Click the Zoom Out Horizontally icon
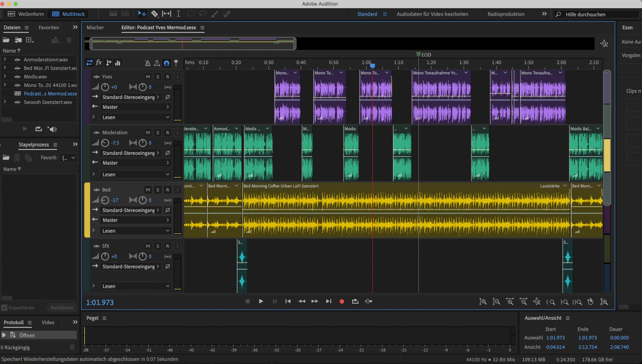The width and height of the screenshot is (642, 364). (x=524, y=302)
